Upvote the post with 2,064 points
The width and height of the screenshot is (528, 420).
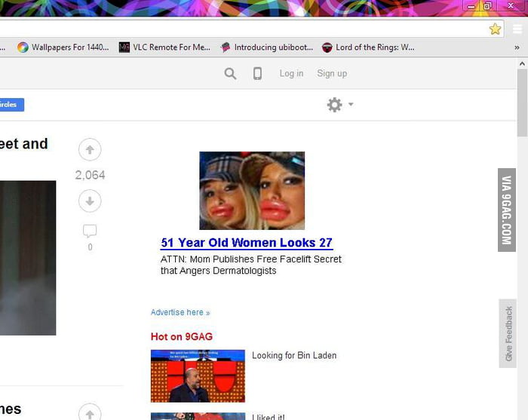tap(90, 149)
